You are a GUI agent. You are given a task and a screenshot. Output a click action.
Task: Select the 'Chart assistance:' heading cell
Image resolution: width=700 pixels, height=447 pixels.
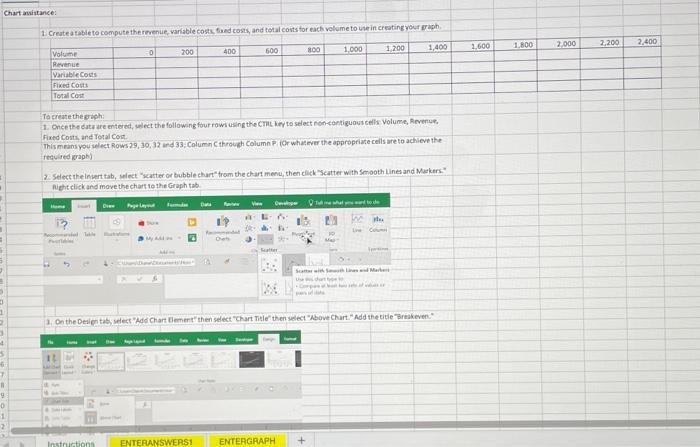(30, 13)
